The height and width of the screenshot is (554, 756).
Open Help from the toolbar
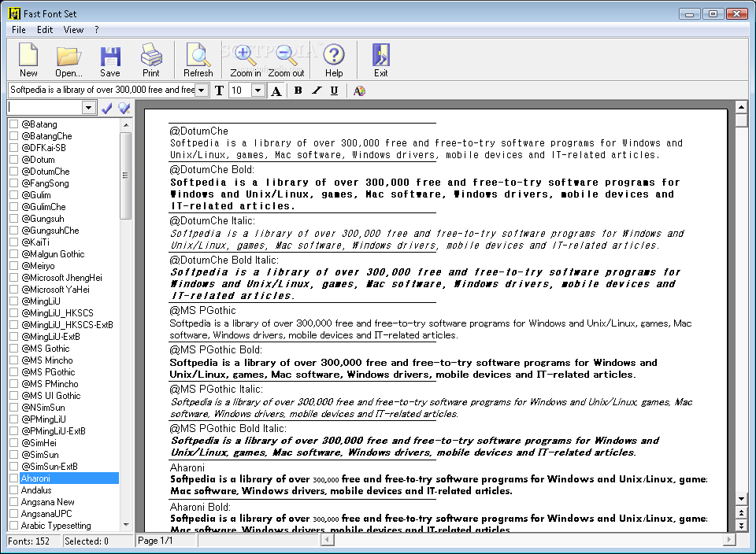click(x=334, y=60)
